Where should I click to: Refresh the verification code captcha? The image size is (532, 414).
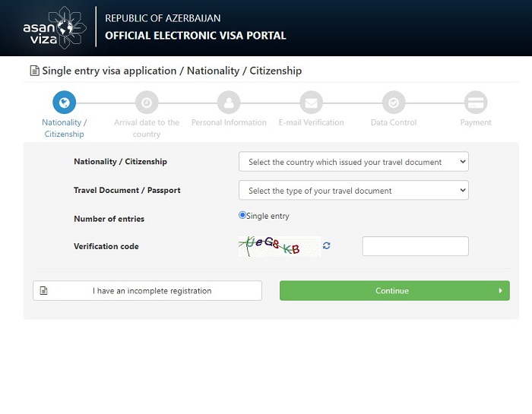coord(326,245)
